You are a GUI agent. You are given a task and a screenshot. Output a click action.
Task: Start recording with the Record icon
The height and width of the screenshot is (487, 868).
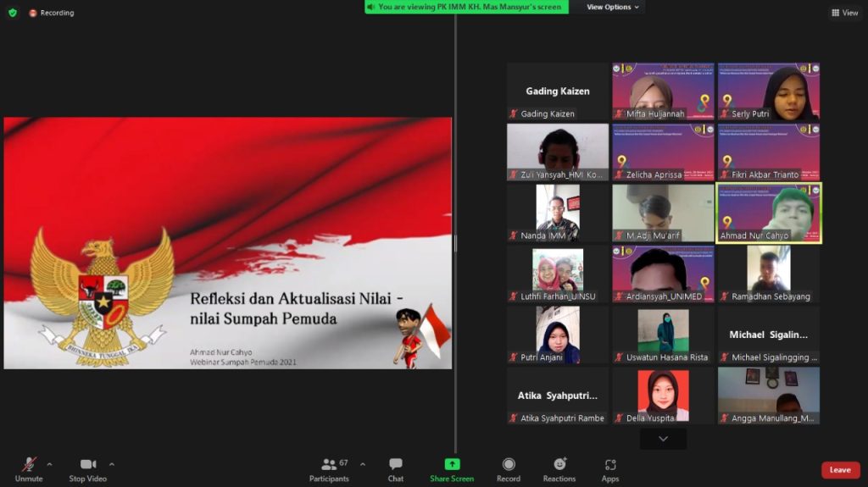[x=509, y=464]
